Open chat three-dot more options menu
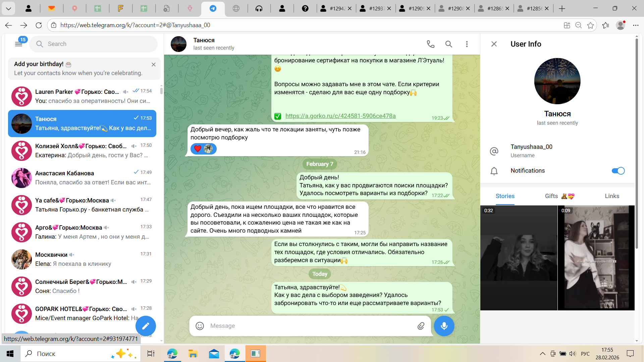The width and height of the screenshot is (644, 362). (467, 44)
